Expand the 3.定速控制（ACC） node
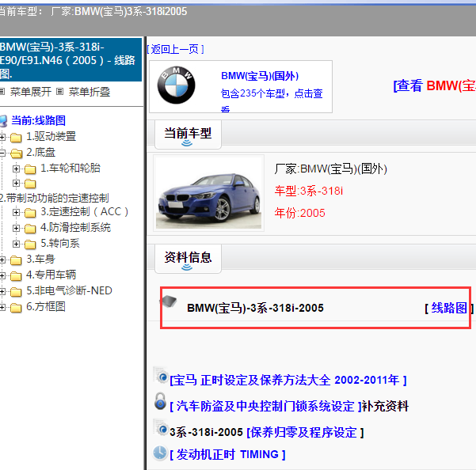Viewport: 476px width, 470px height. (x=17, y=212)
